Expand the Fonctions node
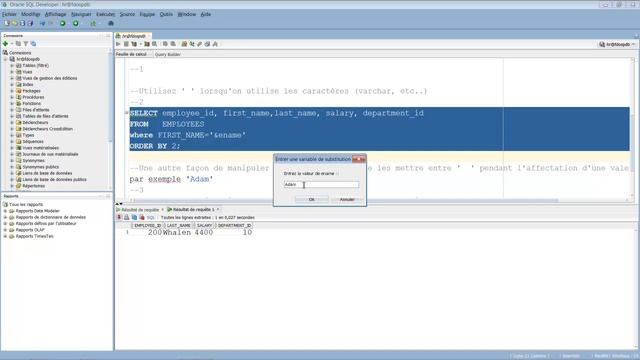Screen dimensions: 640x360 tap(12, 104)
